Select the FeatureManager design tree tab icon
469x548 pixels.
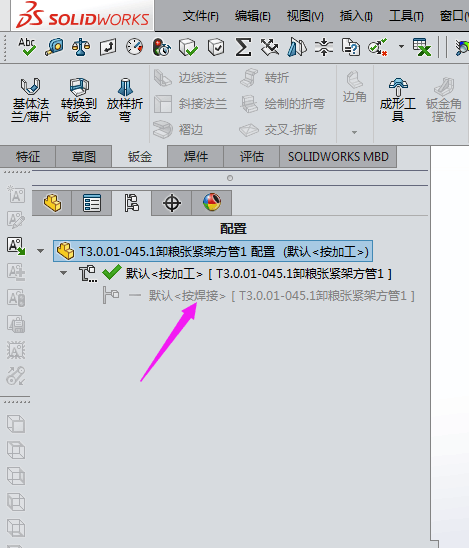[52, 203]
